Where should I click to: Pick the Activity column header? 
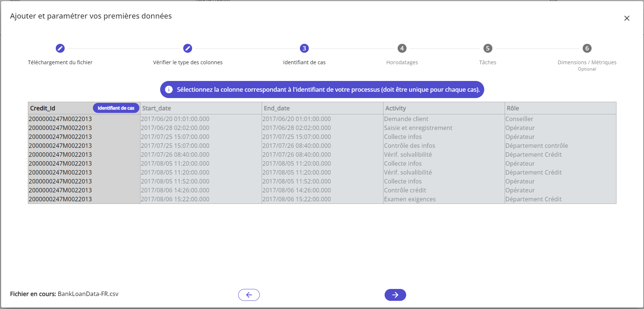(395, 108)
